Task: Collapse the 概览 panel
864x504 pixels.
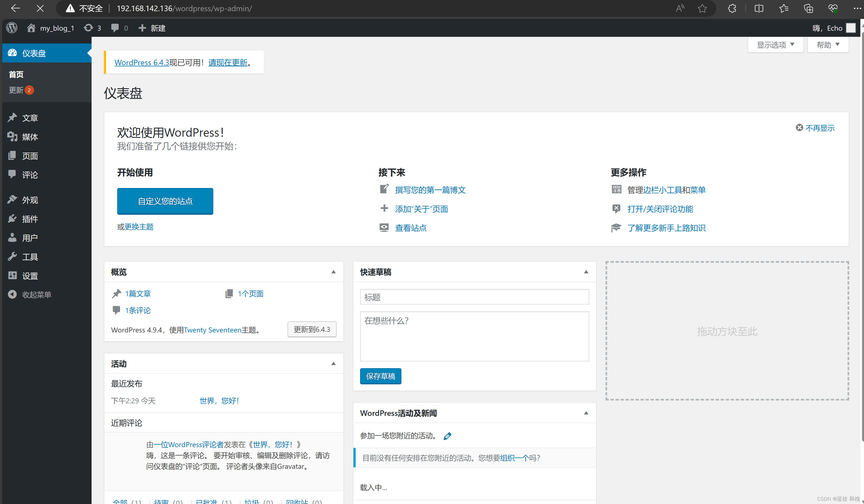Action: [x=333, y=272]
